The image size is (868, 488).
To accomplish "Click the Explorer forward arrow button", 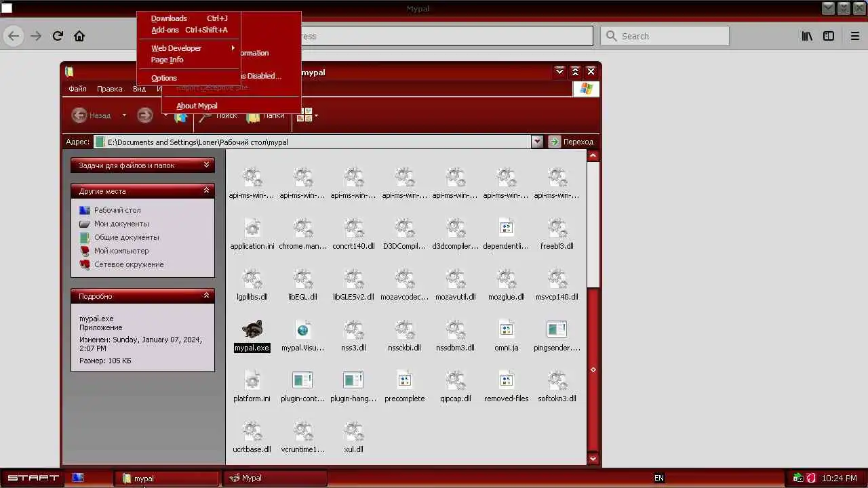I will point(144,115).
